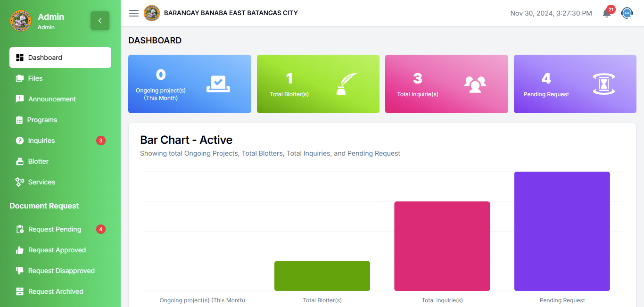Click the barangay logo next to the title
The width and height of the screenshot is (644, 307).
pyautogui.click(x=152, y=13)
